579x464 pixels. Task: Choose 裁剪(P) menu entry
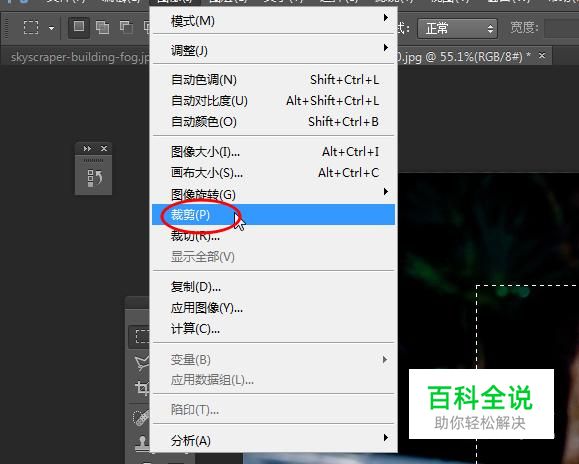click(x=274, y=214)
